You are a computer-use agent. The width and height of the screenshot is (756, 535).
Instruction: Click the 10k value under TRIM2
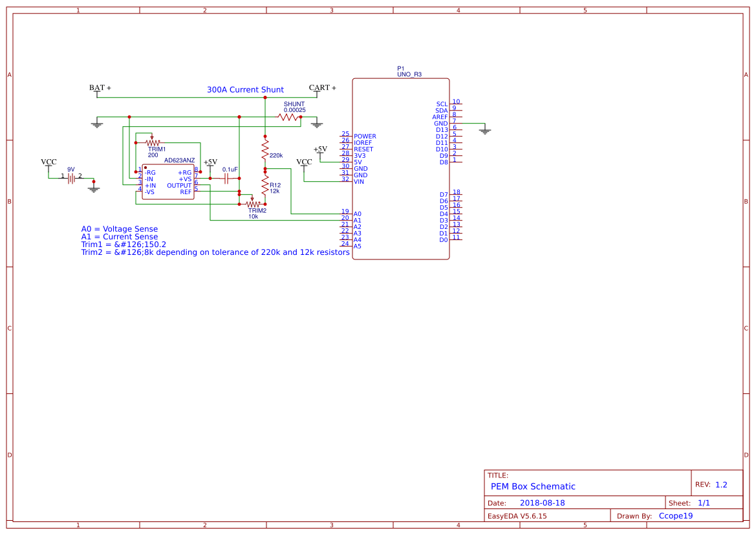(x=253, y=217)
